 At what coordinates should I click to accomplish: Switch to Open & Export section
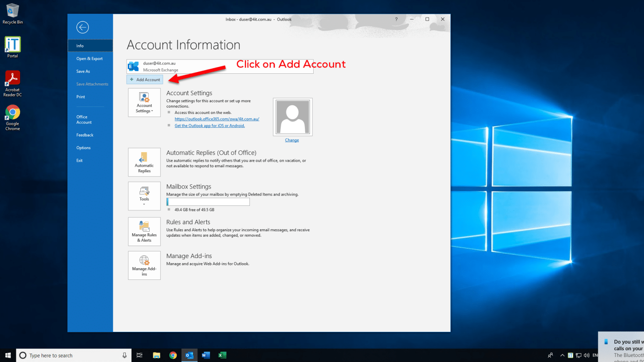coord(89,58)
